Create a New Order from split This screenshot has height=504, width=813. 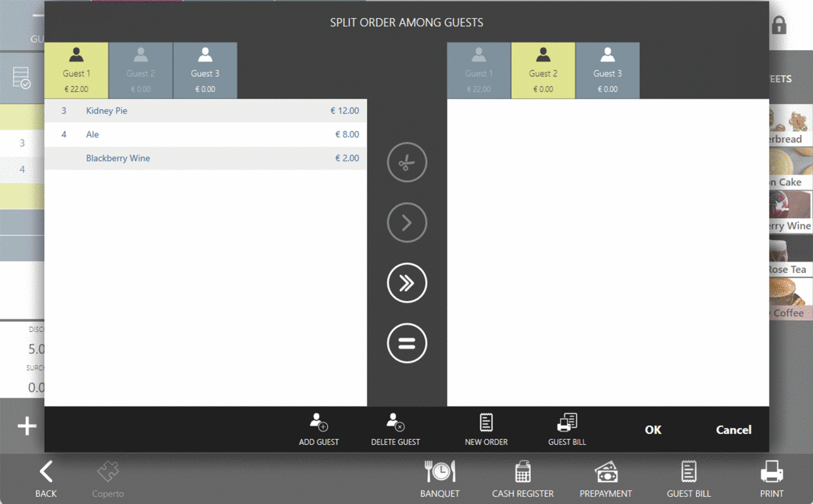tap(486, 429)
